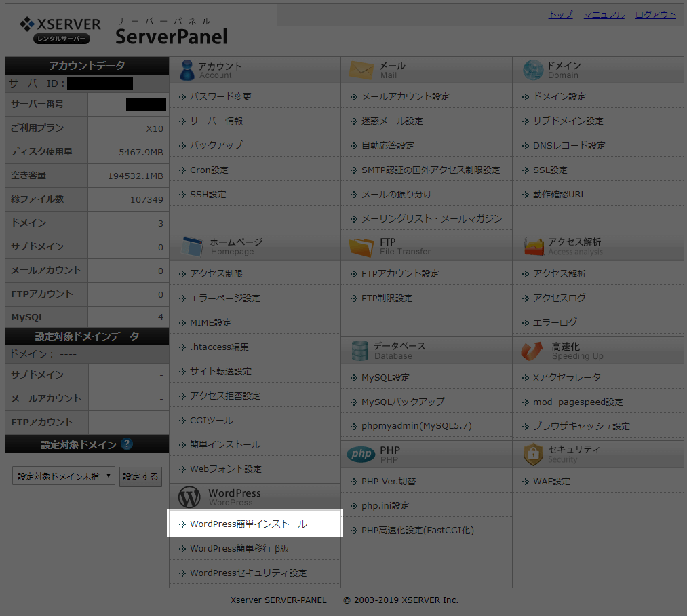Open 簡単インストール under Homepage
687x616 pixels.
[225, 444]
